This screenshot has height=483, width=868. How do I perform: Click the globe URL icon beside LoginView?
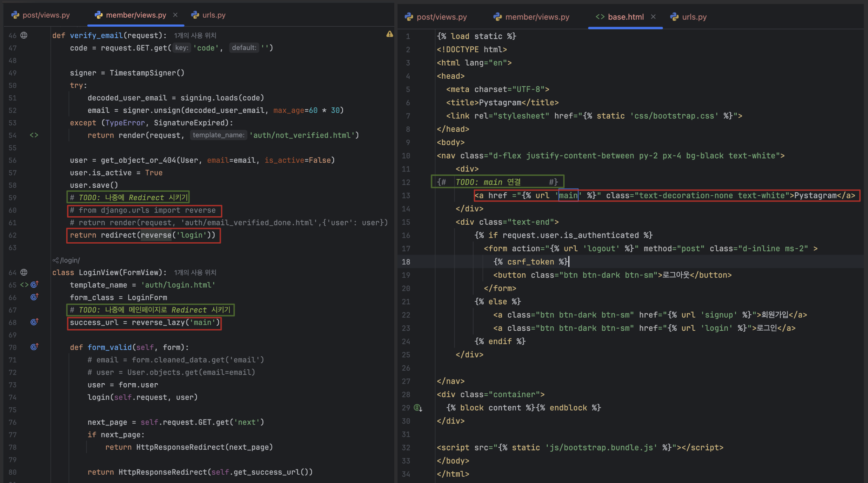point(24,272)
